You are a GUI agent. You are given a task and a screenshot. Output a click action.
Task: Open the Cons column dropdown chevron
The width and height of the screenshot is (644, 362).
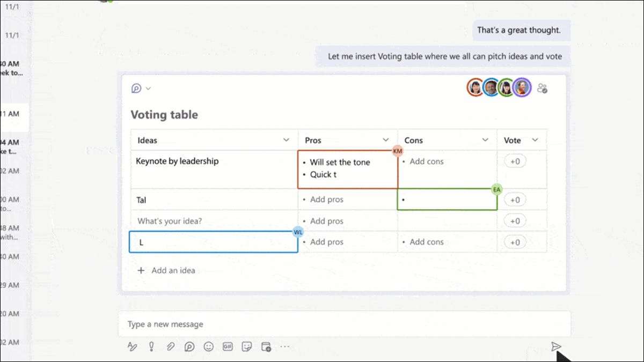click(485, 140)
